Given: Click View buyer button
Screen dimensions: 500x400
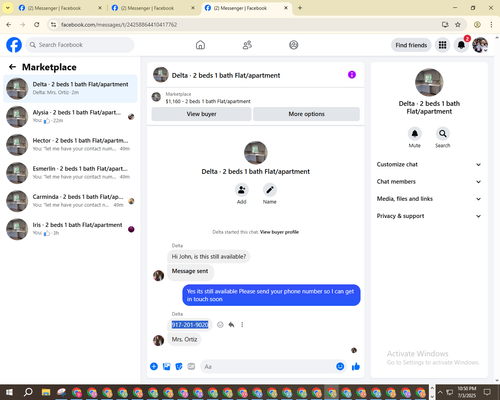Looking at the screenshot, I should click(201, 114).
